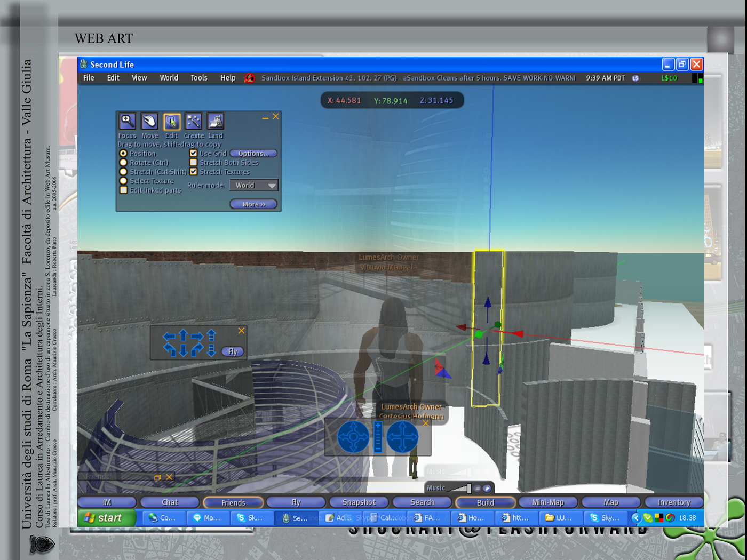Click the Inventory button in bottom bar
Image resolution: width=747 pixels, height=560 pixels.
point(673,502)
